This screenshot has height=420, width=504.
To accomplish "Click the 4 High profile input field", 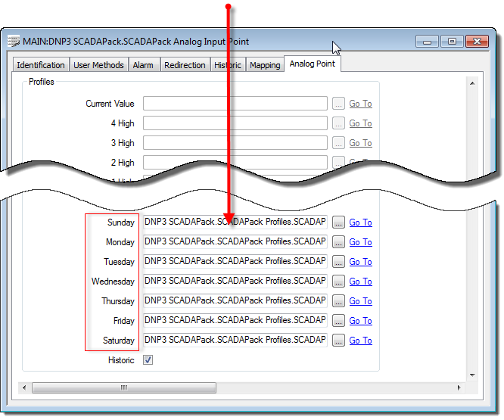I will [x=235, y=123].
